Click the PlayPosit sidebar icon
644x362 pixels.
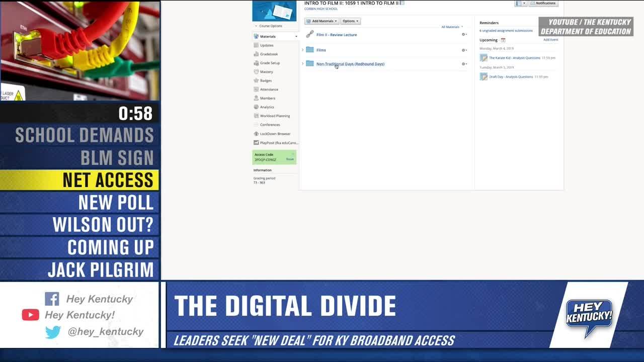pyautogui.click(x=256, y=143)
